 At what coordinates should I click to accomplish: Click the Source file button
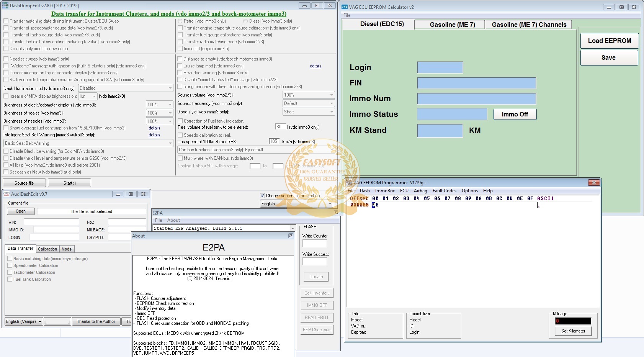[x=24, y=183]
